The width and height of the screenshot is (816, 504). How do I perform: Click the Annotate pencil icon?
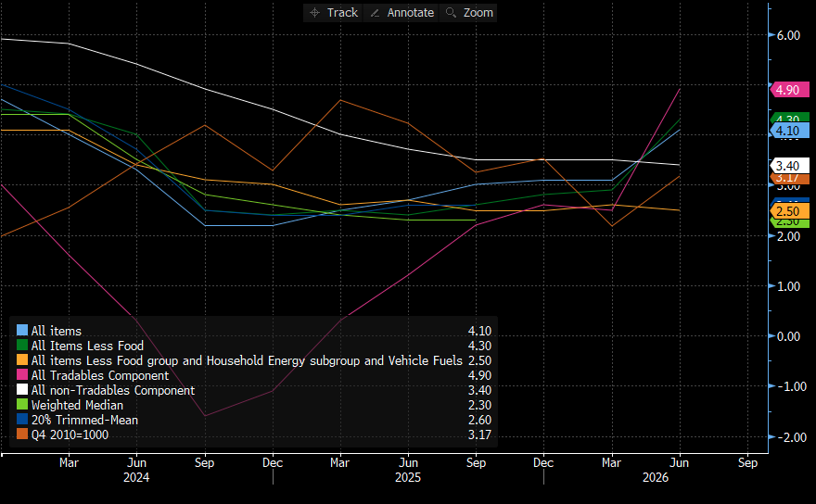(x=375, y=13)
